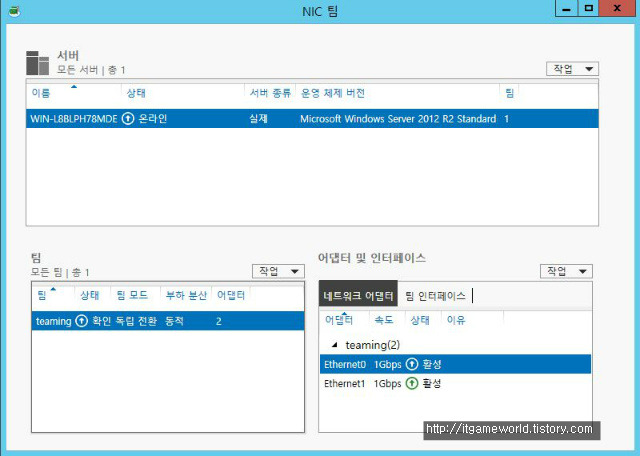Click the server racks icon beside 서버 heading
The image size is (640, 456).
pos(37,63)
